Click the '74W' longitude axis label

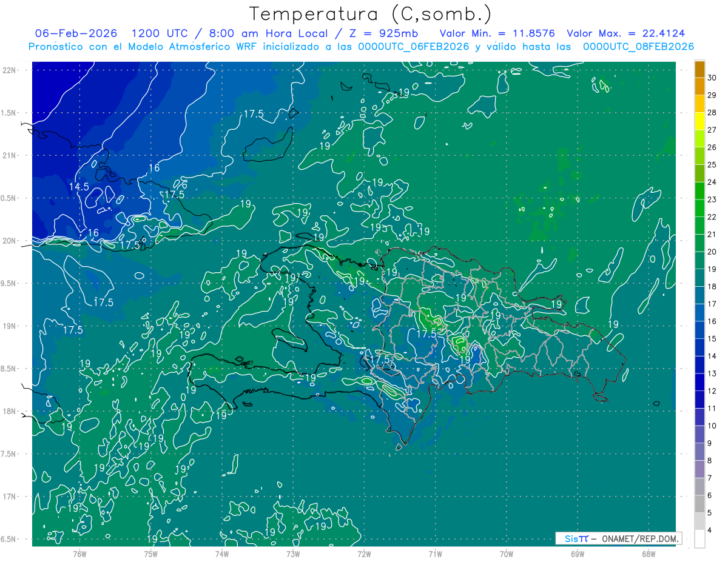coord(222,554)
